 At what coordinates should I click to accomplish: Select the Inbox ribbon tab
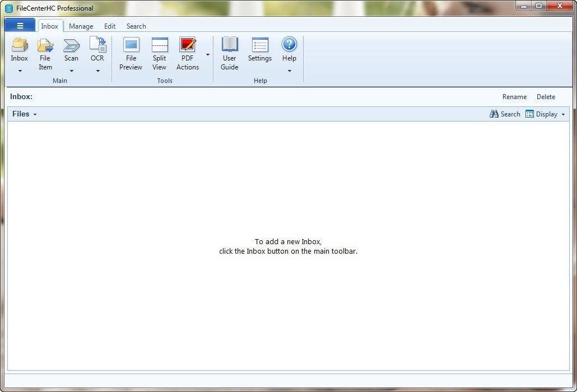(50, 26)
